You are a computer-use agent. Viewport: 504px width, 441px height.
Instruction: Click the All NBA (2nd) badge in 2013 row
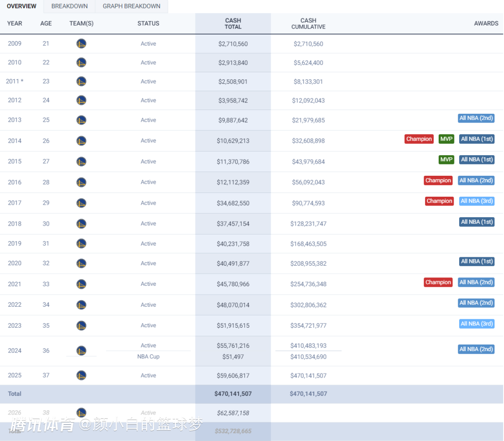click(x=476, y=118)
